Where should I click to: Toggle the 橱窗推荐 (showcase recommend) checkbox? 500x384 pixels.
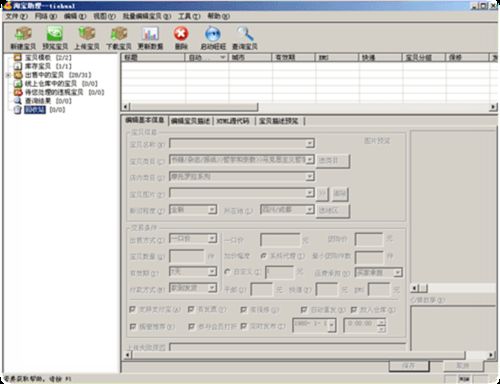(x=132, y=326)
